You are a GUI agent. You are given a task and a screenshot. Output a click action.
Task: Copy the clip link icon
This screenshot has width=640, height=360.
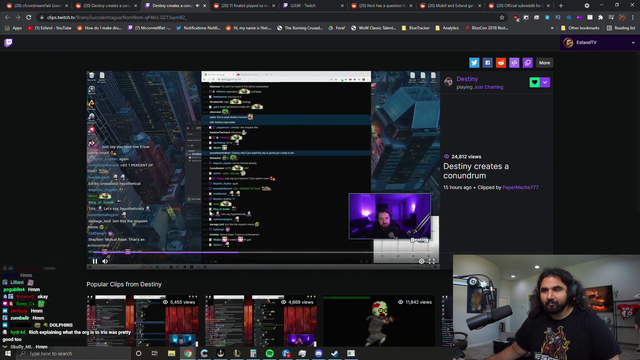(x=528, y=63)
